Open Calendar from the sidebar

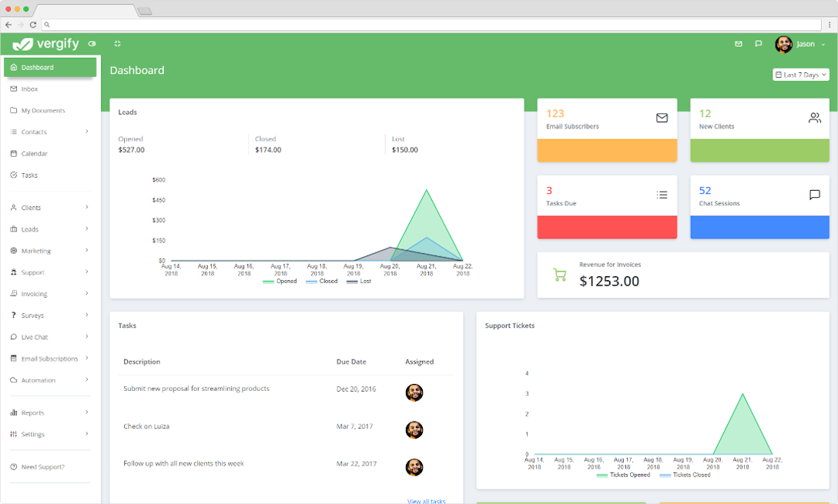click(x=34, y=154)
